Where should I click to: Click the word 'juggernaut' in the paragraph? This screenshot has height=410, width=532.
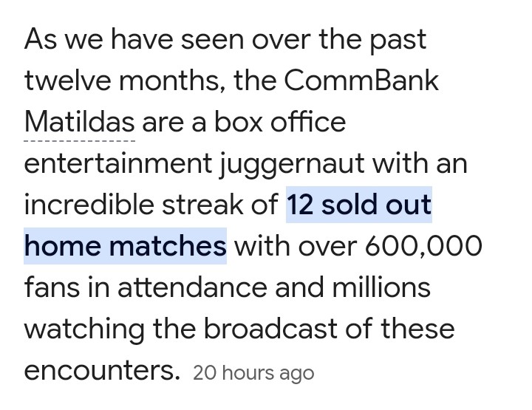click(x=292, y=164)
